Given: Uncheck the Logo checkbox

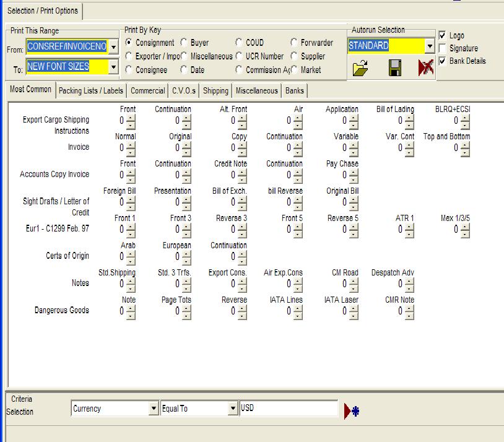Looking at the screenshot, I should point(442,35).
